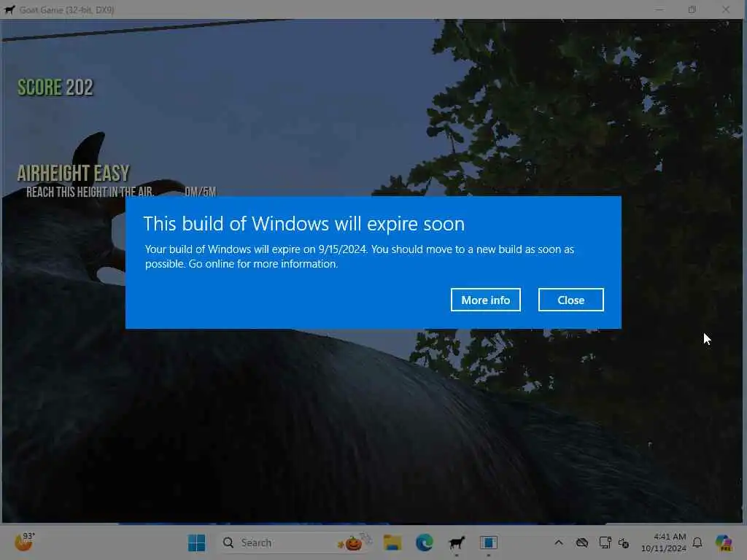Open clock showing 4:41 AM
Viewport: 747px width, 560px height.
[670, 537]
